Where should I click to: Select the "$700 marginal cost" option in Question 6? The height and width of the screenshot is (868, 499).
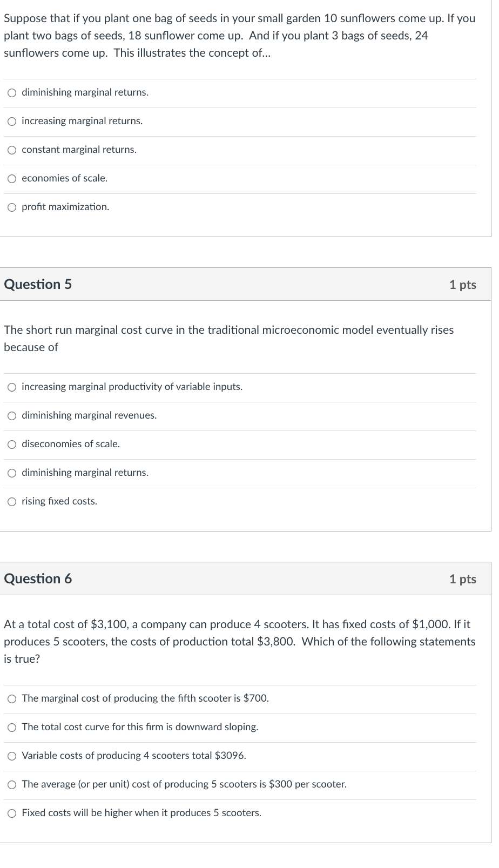(11, 698)
